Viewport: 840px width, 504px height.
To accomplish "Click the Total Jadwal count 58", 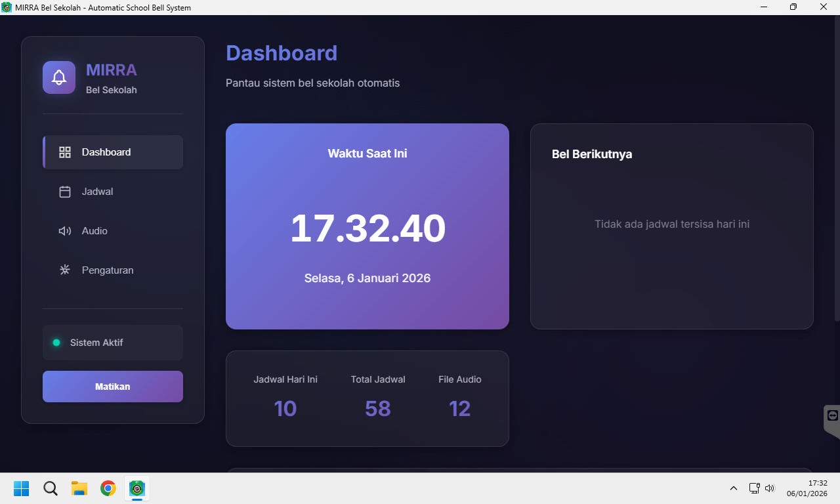I will pos(378,409).
